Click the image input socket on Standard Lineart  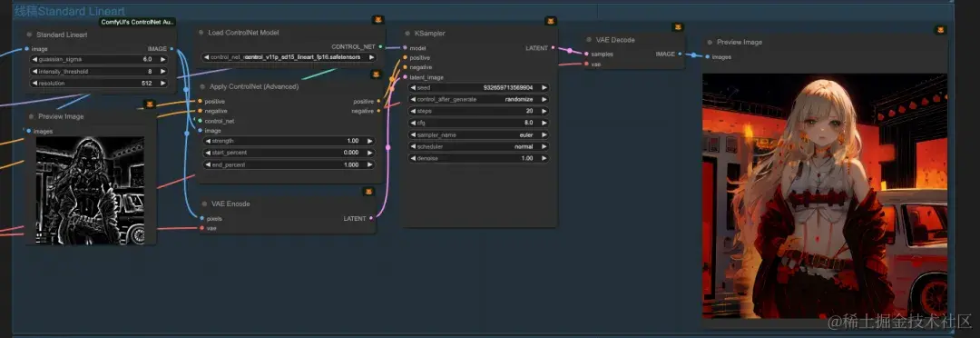[x=27, y=48]
